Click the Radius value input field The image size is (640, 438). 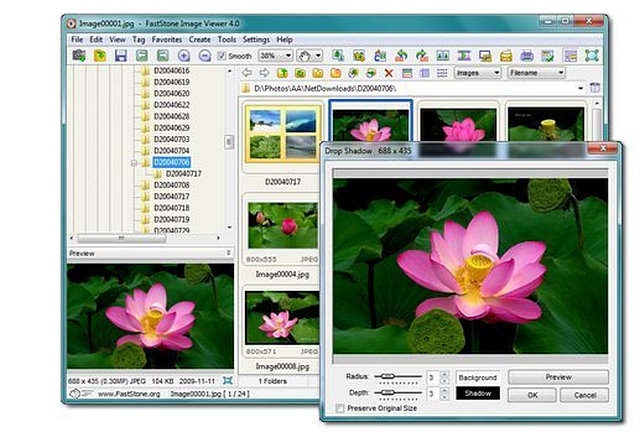[x=433, y=377]
